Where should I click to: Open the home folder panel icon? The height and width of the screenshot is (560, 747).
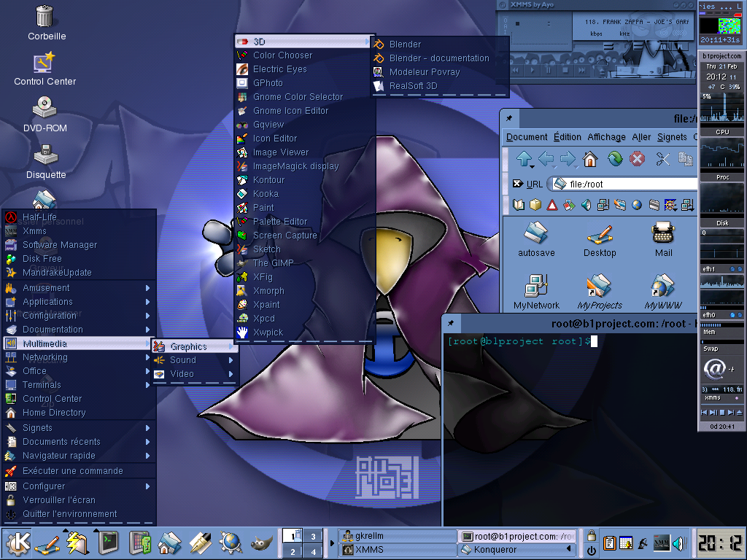pos(169,543)
